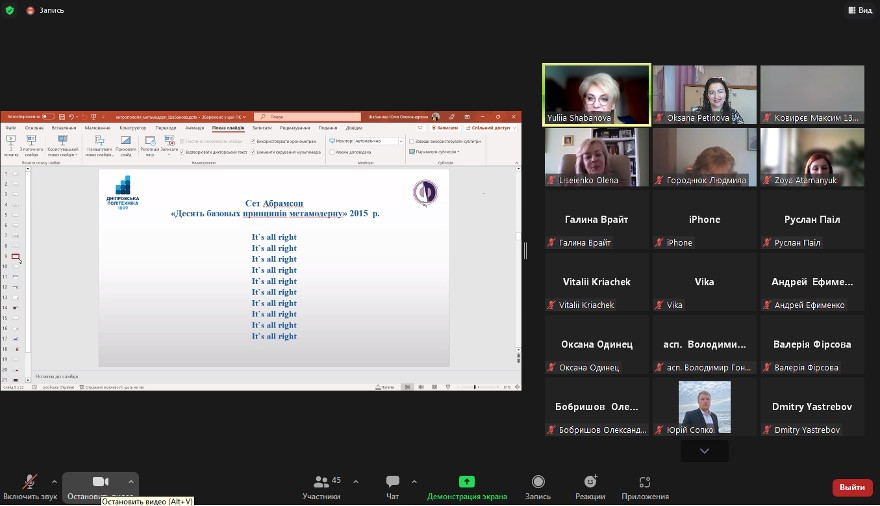Toggle Використовувати хронометраж checkbox
880x506 pixels.
[253, 141]
